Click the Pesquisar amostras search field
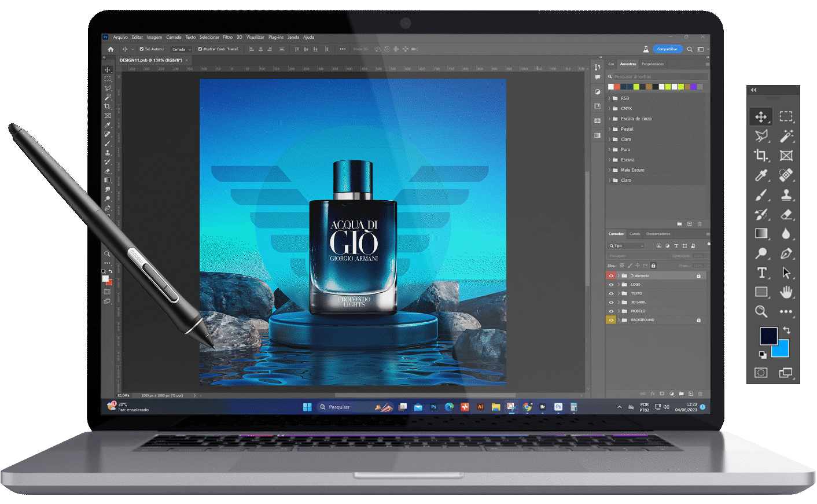This screenshot has width=817, height=504. pyautogui.click(x=657, y=76)
